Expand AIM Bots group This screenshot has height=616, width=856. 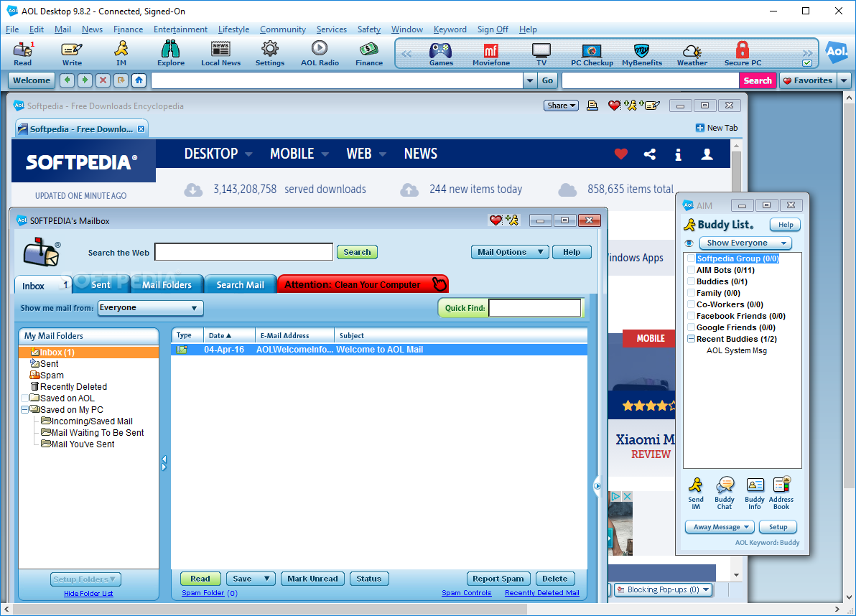point(691,270)
